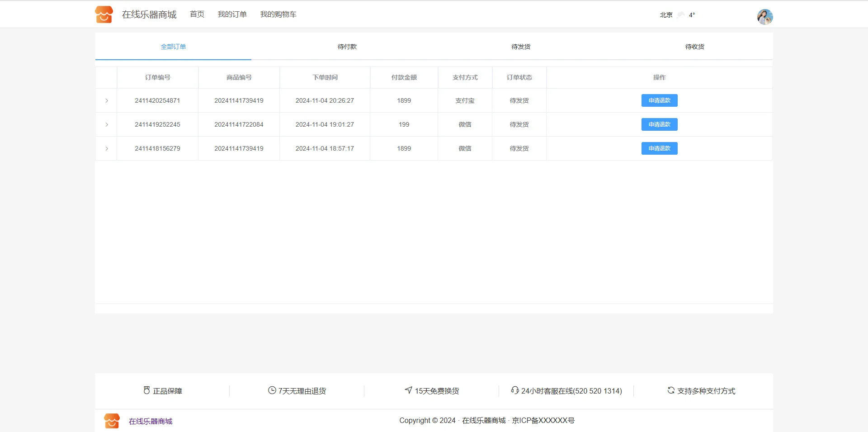The width and height of the screenshot is (868, 432).
Task: Click the clock icon beside 7天无理由退货
Action: tap(272, 390)
